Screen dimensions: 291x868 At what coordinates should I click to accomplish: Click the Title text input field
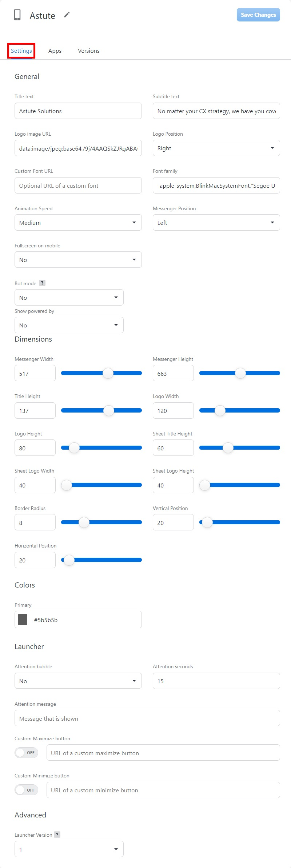point(78,111)
